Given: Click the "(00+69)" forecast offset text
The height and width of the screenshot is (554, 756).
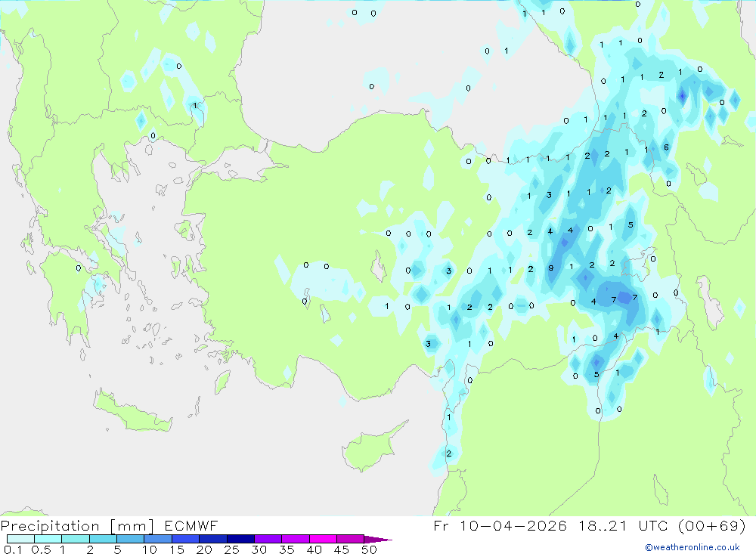Looking at the screenshot, I should pyautogui.click(x=711, y=525).
